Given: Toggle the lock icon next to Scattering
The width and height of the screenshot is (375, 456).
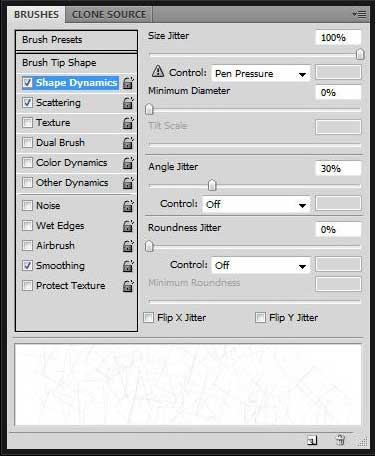Looking at the screenshot, I should tap(128, 103).
